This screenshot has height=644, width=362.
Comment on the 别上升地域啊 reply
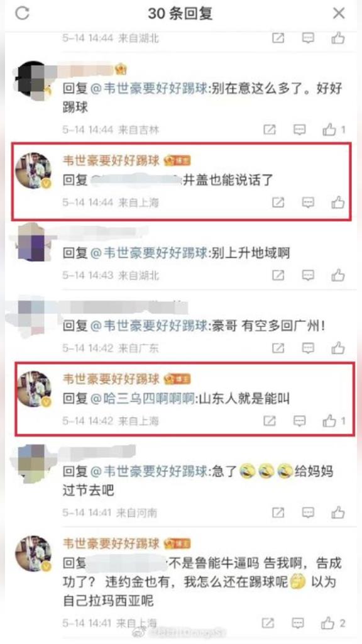pos(308,275)
